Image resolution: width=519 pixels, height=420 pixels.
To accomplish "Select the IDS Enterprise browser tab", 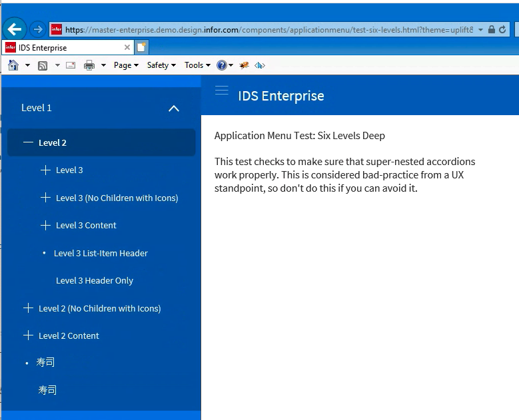I will pos(68,48).
